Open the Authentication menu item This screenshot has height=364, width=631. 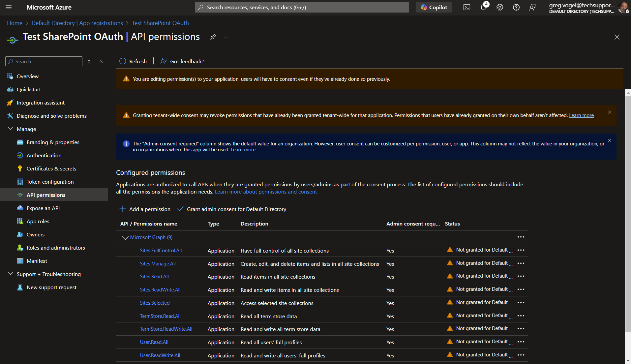(44, 155)
